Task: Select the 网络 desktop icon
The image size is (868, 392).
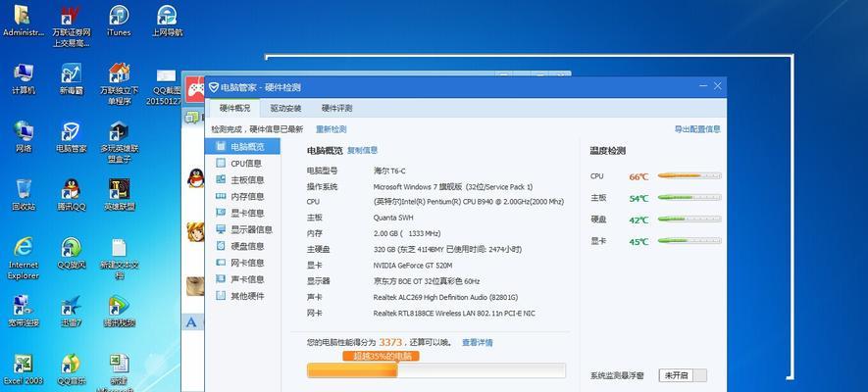Action: [24, 136]
